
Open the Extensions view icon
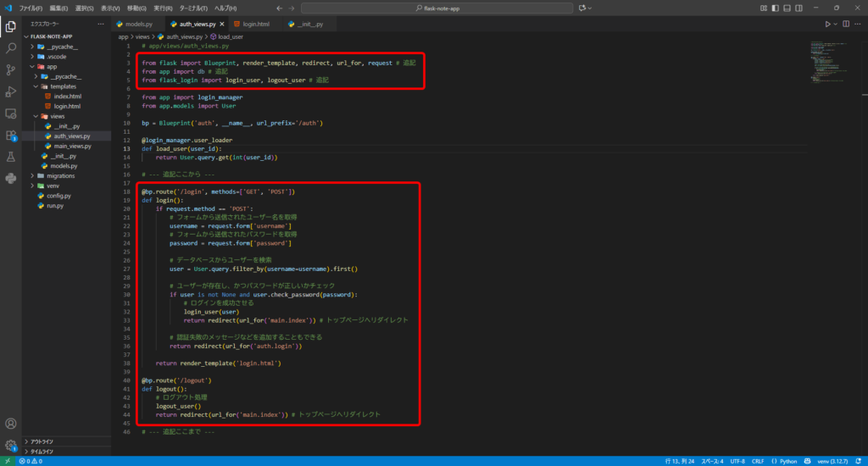point(11,135)
